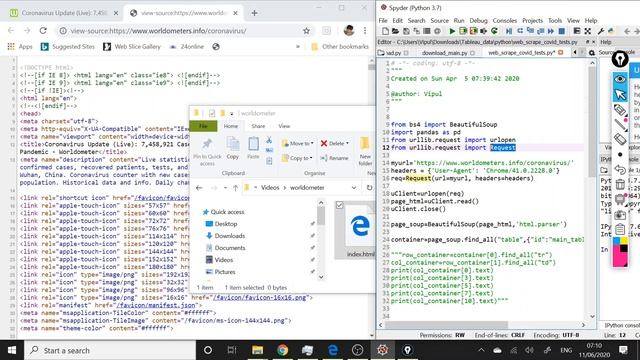Click the camera snapshot icon in annotation palette
The width and height of the screenshot is (640, 360).
tap(620, 214)
